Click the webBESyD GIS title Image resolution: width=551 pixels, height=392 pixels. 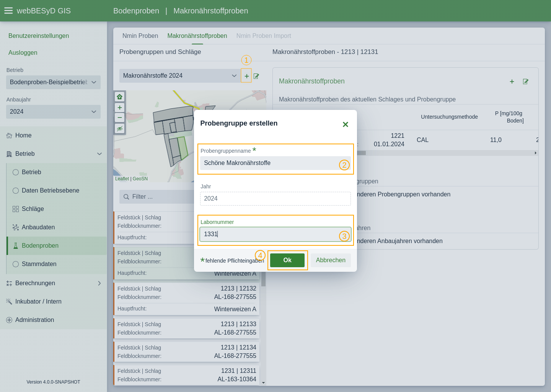point(44,11)
